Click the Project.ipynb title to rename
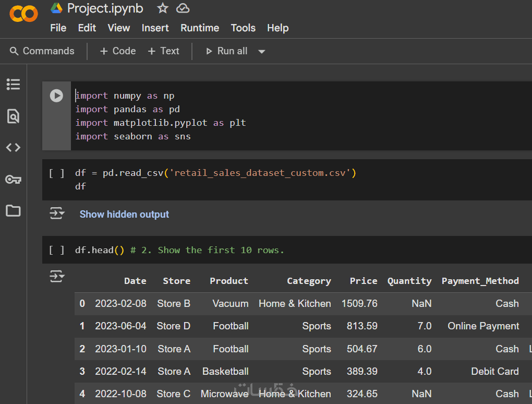 (105, 8)
